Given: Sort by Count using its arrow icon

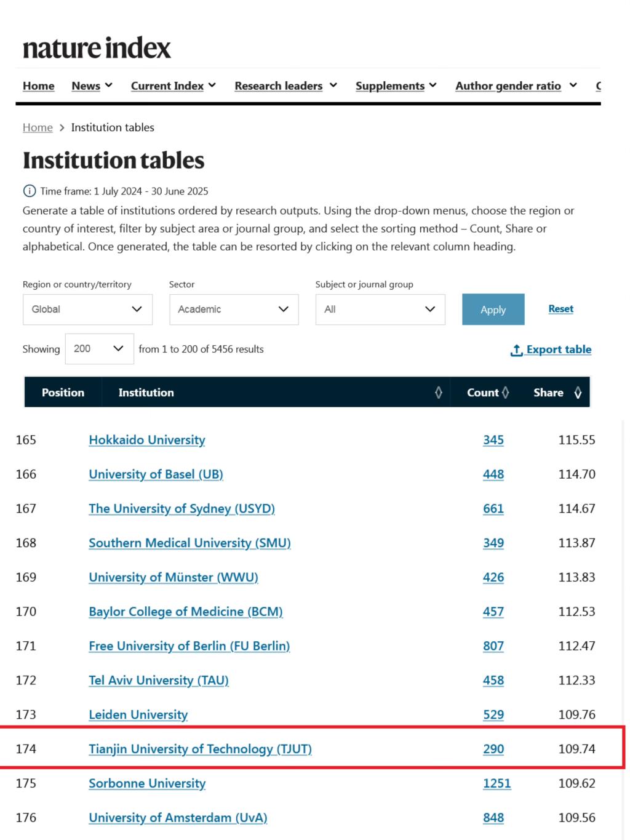Looking at the screenshot, I should pyautogui.click(x=506, y=393).
